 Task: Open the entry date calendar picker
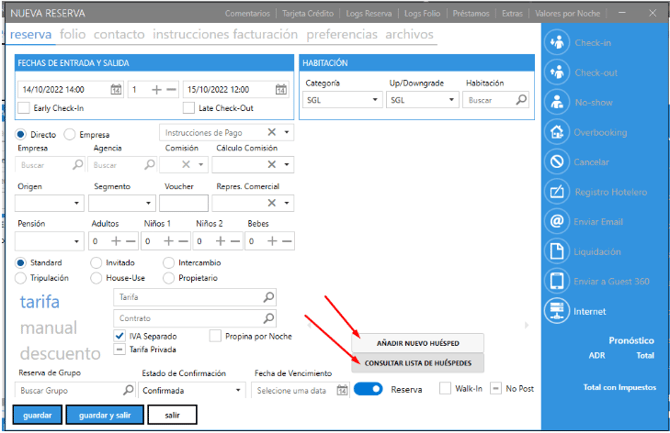pyautogui.click(x=116, y=89)
